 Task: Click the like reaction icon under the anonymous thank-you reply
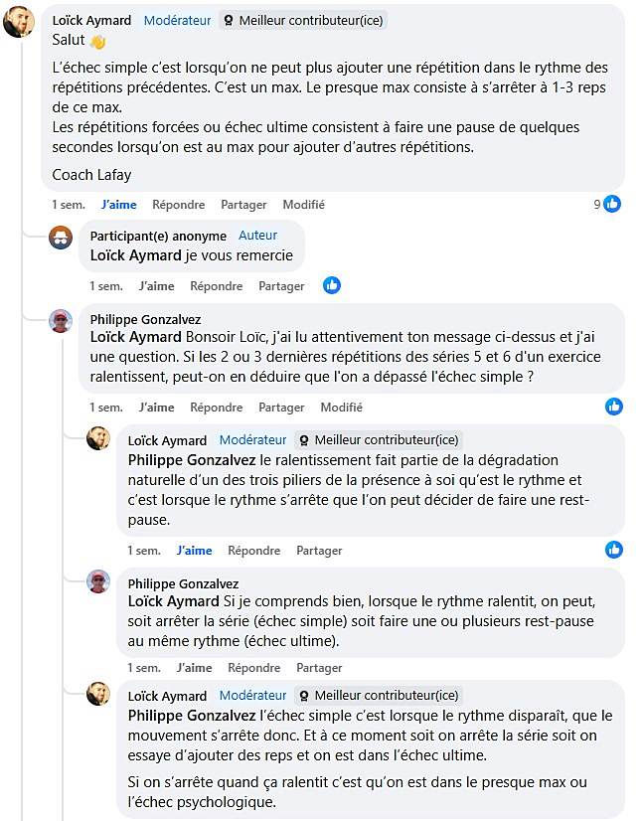click(x=331, y=285)
